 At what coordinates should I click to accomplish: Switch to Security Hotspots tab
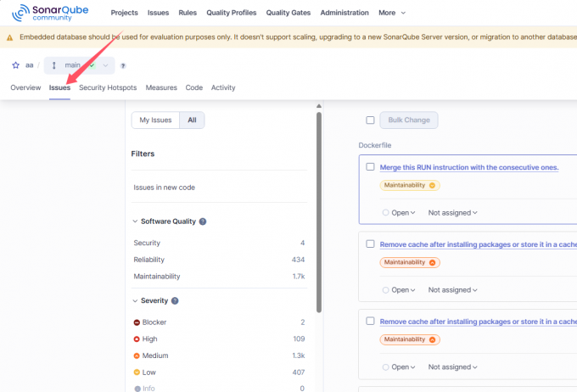[x=108, y=87]
